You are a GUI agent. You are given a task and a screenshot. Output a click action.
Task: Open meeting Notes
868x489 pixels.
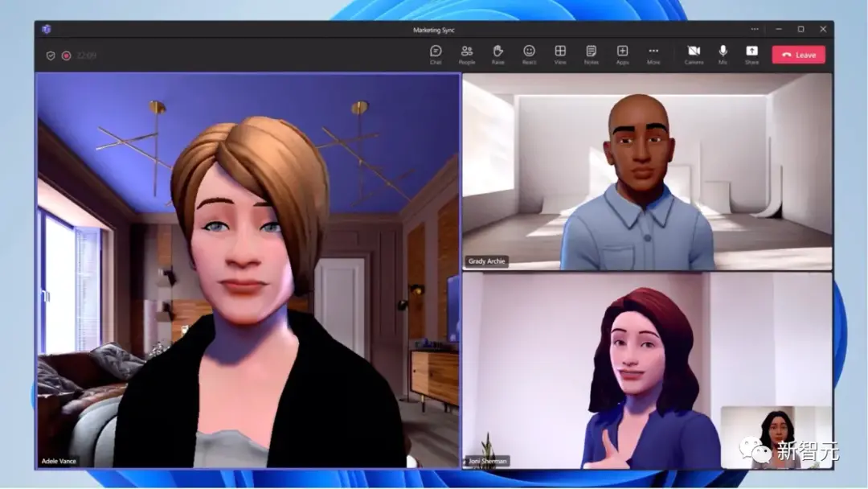tap(592, 54)
